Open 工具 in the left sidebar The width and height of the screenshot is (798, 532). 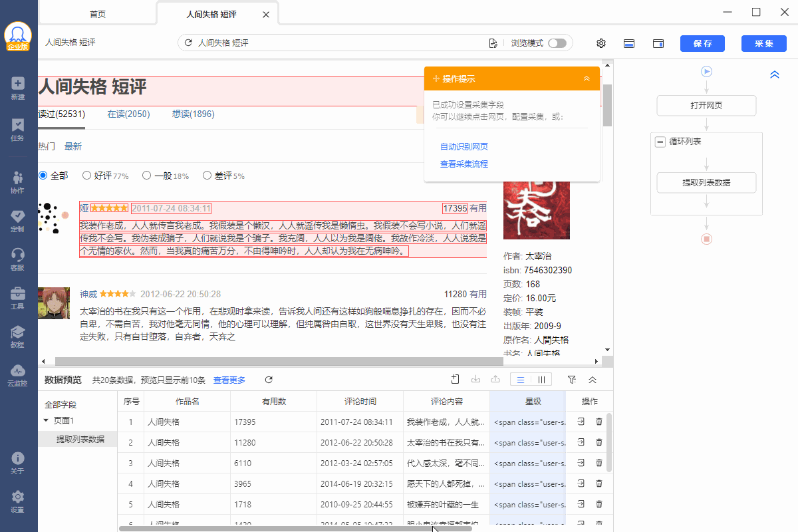point(18,298)
